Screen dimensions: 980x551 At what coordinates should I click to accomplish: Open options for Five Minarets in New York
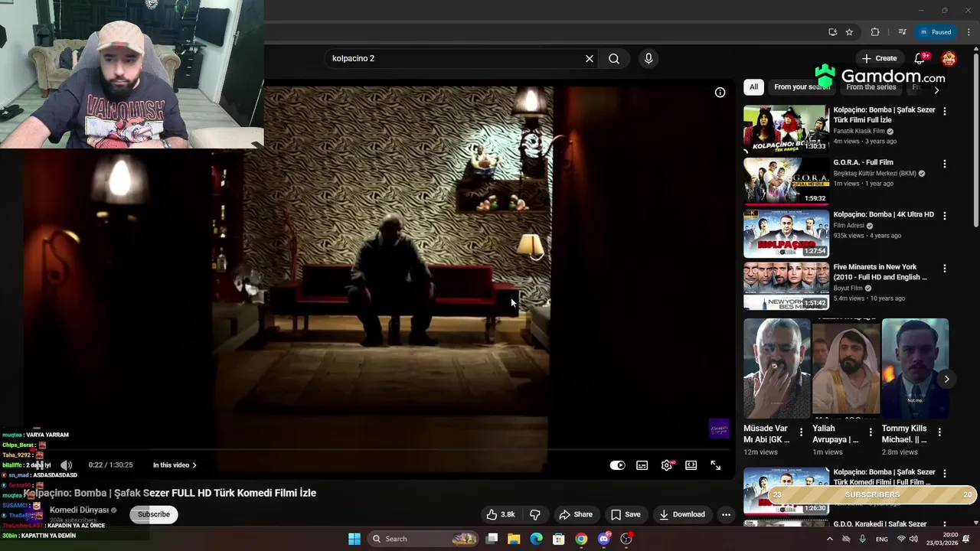(945, 269)
